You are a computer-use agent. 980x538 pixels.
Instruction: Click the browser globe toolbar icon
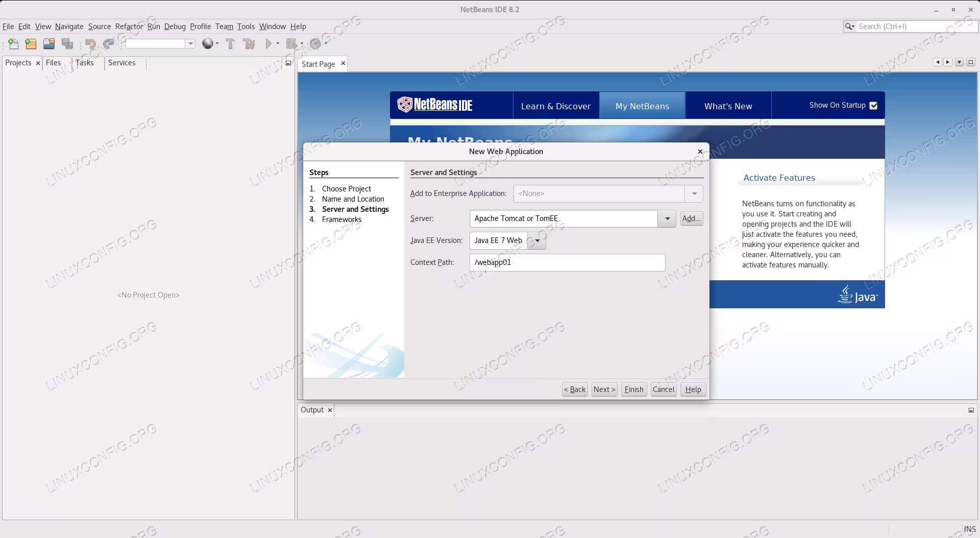[207, 44]
